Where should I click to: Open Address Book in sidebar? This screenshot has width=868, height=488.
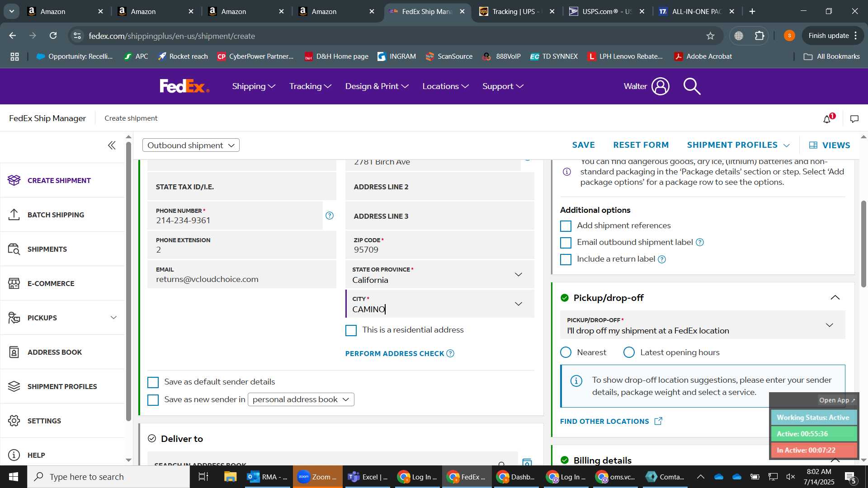(62, 352)
